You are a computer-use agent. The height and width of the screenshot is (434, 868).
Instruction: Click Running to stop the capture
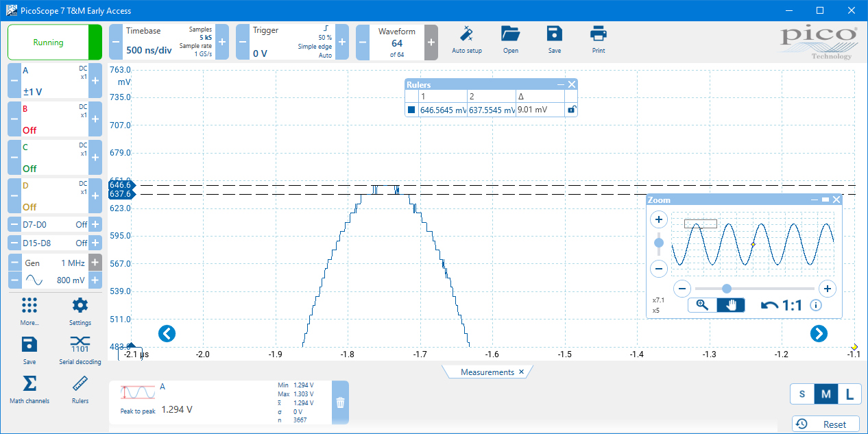pyautogui.click(x=49, y=42)
